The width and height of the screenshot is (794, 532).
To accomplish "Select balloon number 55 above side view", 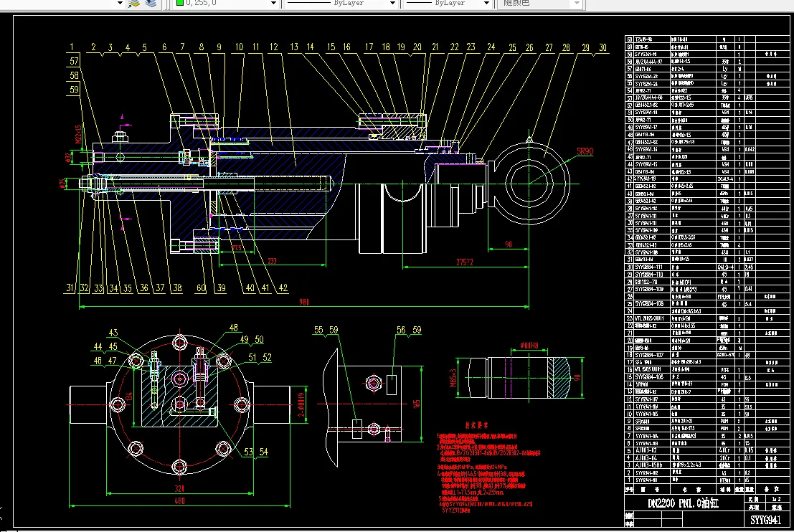I will point(318,330).
